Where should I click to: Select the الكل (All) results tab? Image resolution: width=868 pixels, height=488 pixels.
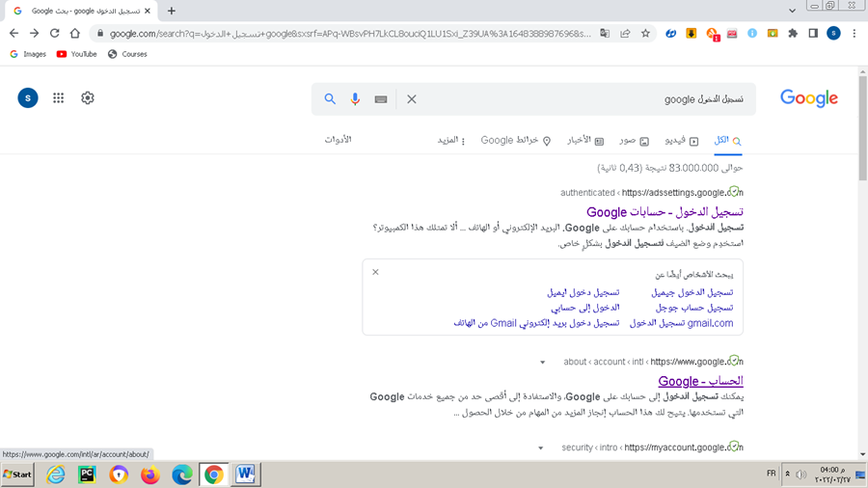click(727, 141)
